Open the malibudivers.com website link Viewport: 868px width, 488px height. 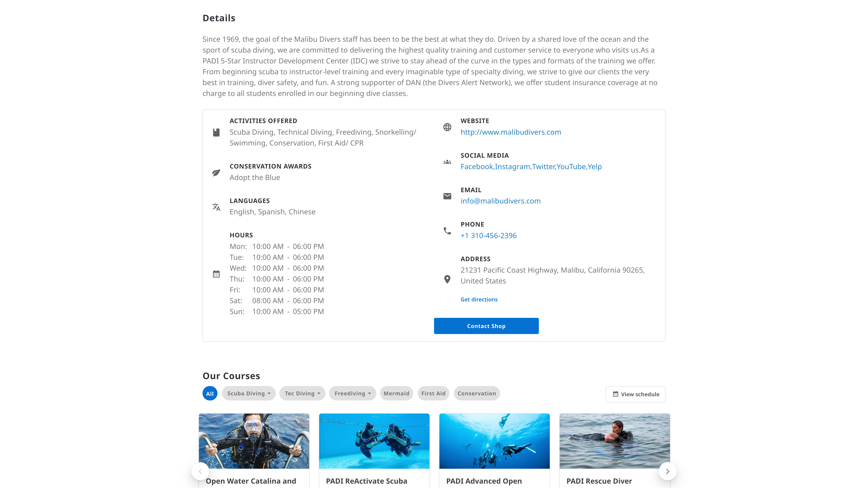(x=511, y=132)
